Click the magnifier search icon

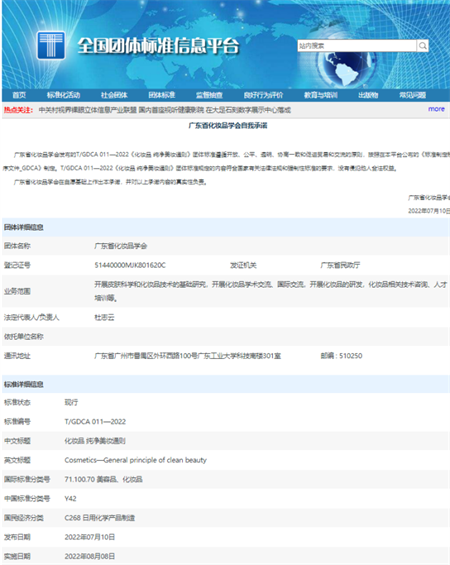pos(423,46)
